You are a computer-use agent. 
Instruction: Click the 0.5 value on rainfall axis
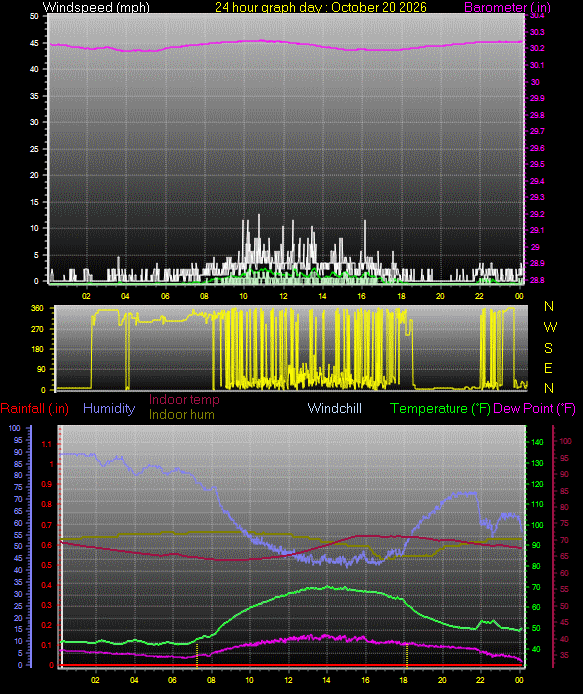coord(46,565)
